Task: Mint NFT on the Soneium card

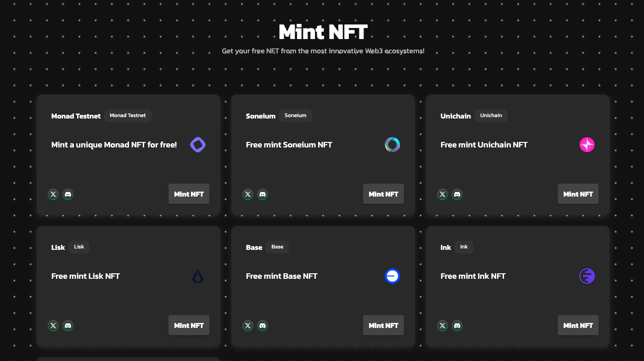Action: tap(383, 194)
